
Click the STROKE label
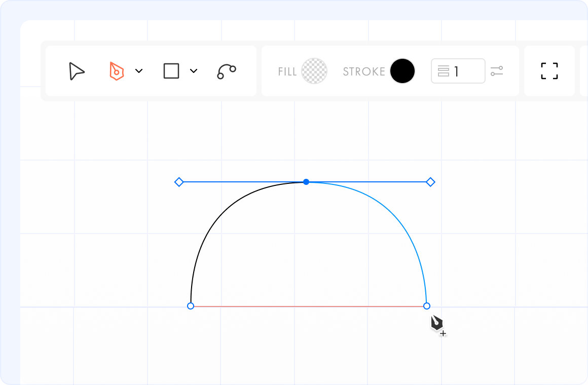point(363,71)
